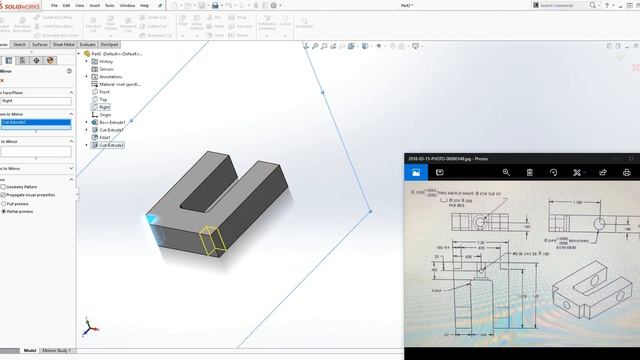Click View Orientation cube icon

[351, 46]
